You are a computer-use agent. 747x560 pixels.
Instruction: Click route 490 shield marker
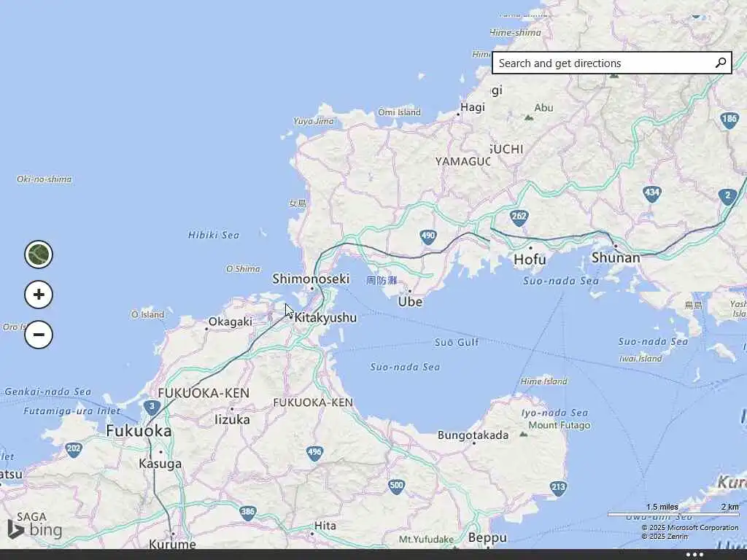428,236
